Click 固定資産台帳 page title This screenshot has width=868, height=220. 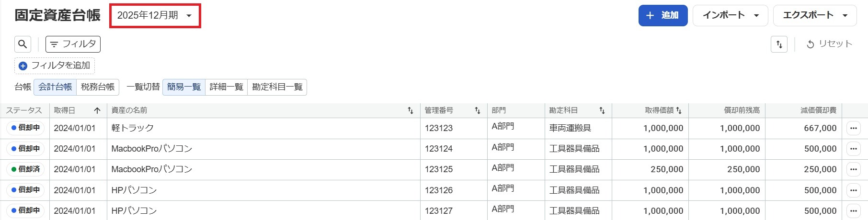[57, 15]
